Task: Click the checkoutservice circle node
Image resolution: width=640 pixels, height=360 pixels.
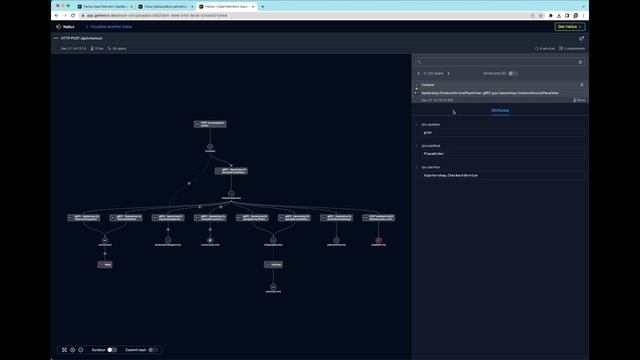Action: pos(231,193)
